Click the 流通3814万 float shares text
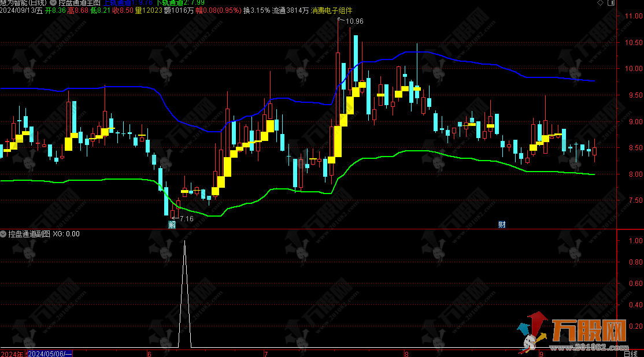This screenshot has height=357, width=644. point(290,10)
